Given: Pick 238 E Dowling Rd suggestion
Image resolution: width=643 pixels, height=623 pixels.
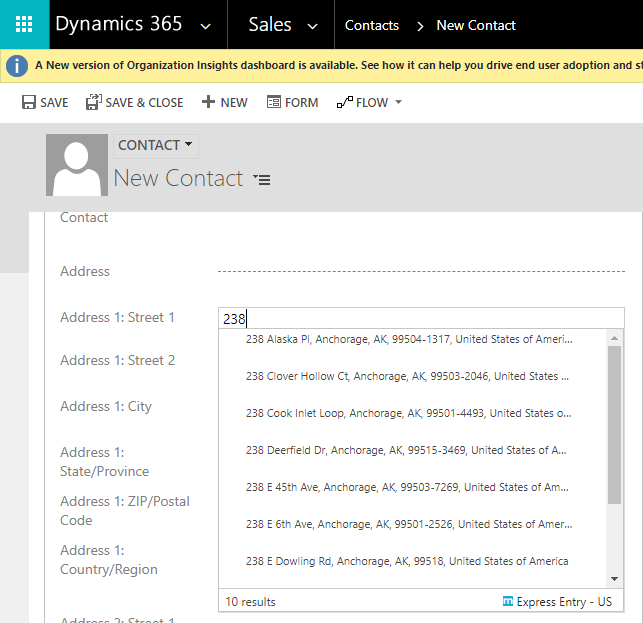Looking at the screenshot, I should (406, 562).
